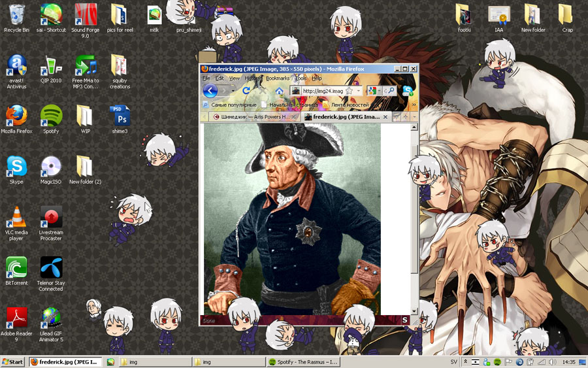Click the site identity thumbnail in address bar
Viewport: 588px width, 368px height.
pos(296,91)
